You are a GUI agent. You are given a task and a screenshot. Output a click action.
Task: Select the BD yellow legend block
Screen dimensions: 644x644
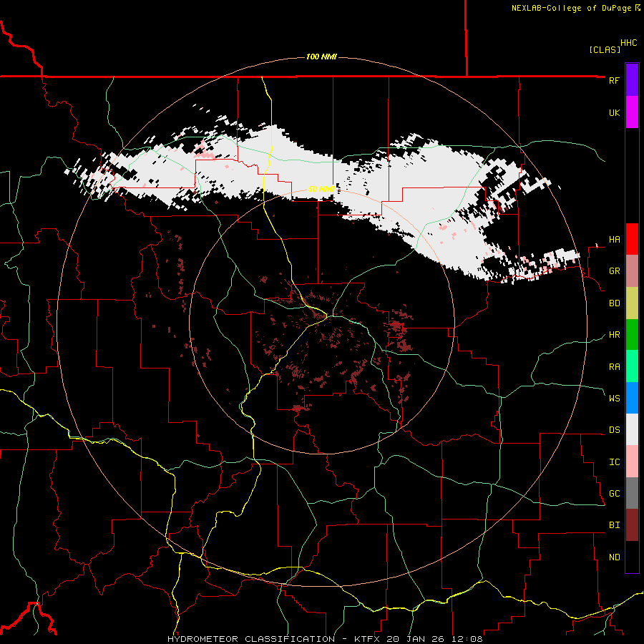click(x=632, y=303)
